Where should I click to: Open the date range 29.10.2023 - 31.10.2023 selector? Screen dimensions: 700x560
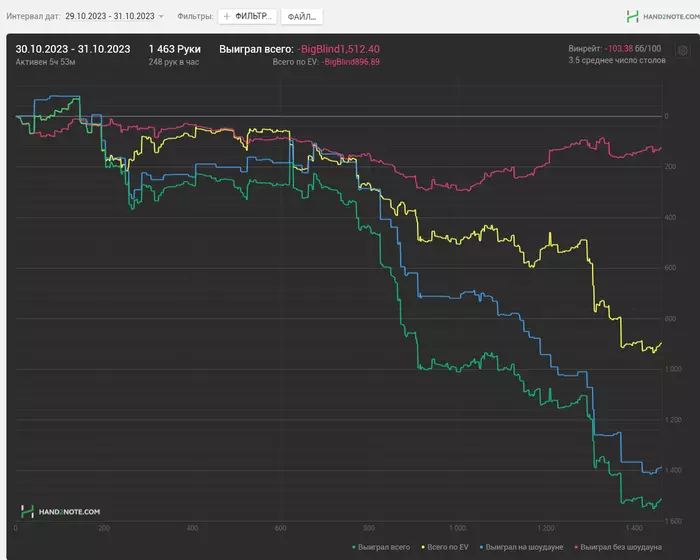click(x=108, y=17)
